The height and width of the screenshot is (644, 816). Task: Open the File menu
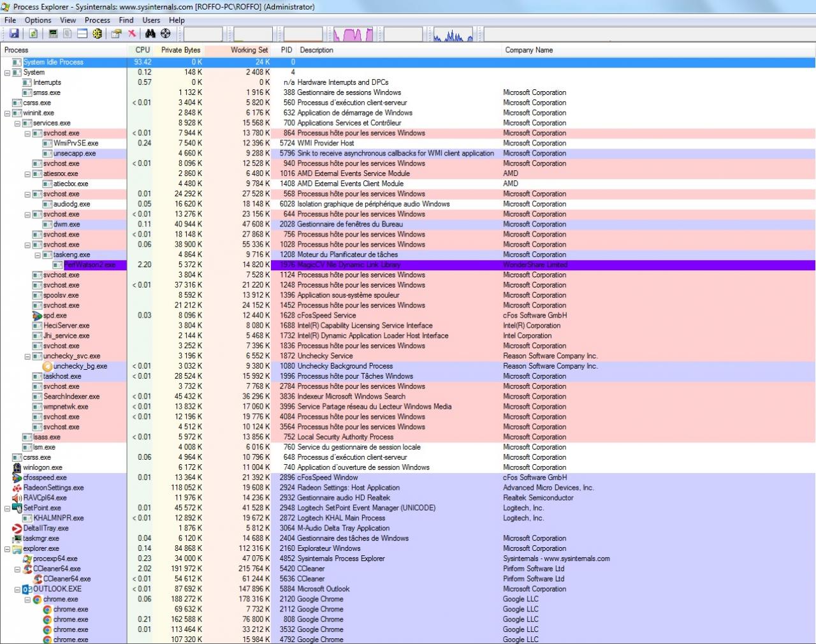coord(10,20)
